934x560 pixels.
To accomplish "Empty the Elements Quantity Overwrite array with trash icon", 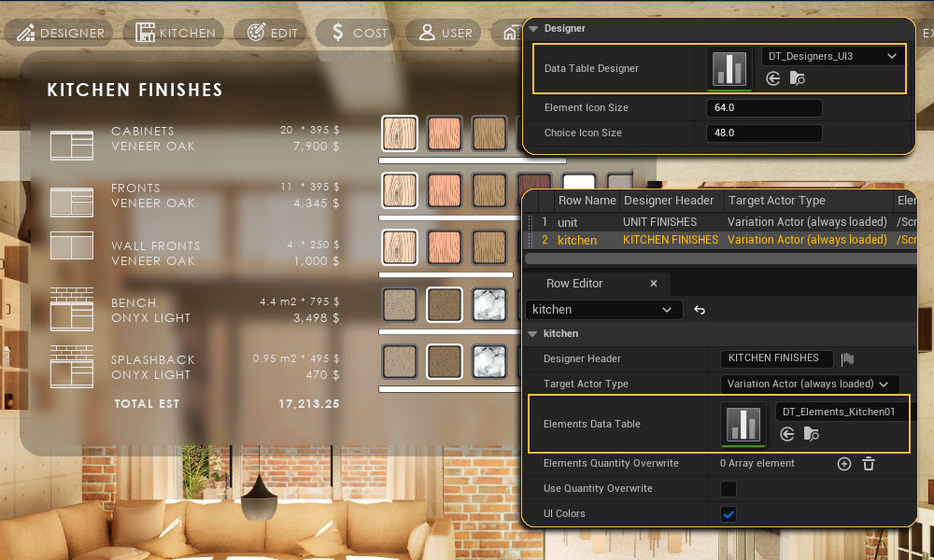I will click(868, 464).
